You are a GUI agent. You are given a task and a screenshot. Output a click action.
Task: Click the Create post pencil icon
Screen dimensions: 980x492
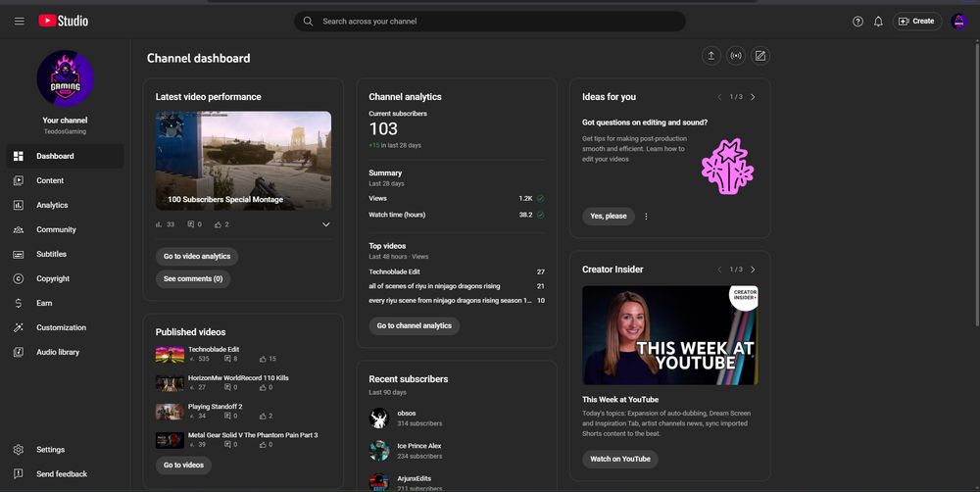(760, 56)
